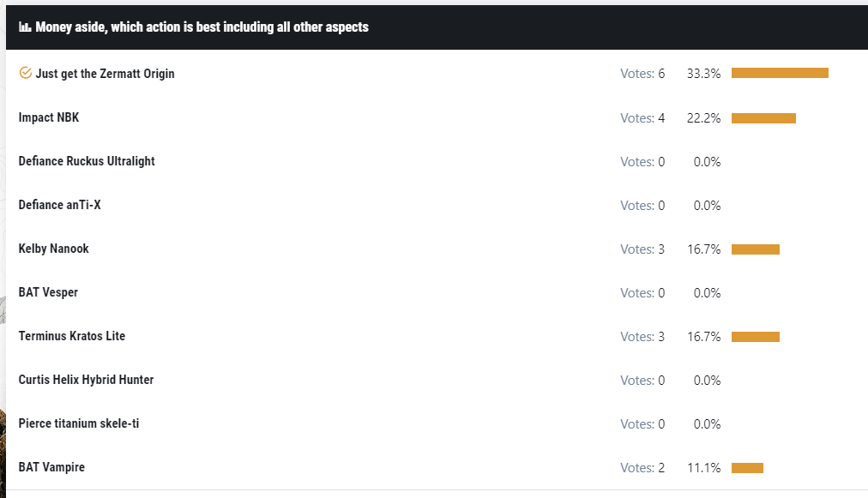Click '0.0%' in the Defiance anTi-X row
The image size is (868, 498).
(x=707, y=206)
